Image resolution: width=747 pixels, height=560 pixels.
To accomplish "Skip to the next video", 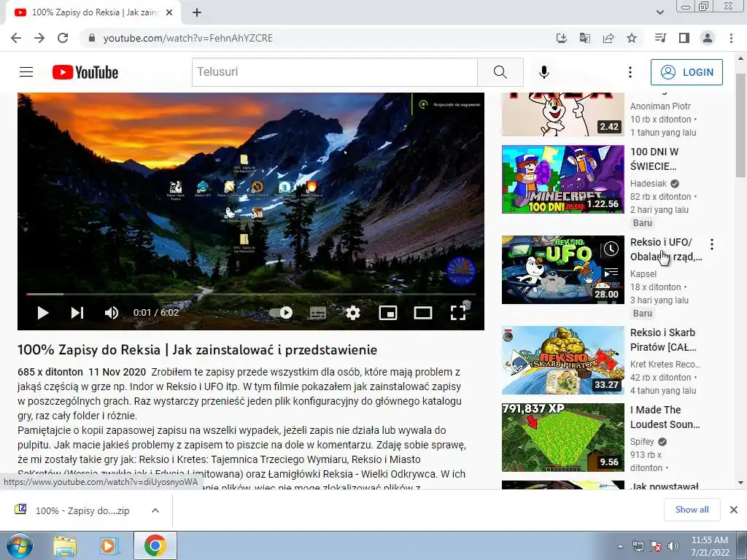I will 77,313.
